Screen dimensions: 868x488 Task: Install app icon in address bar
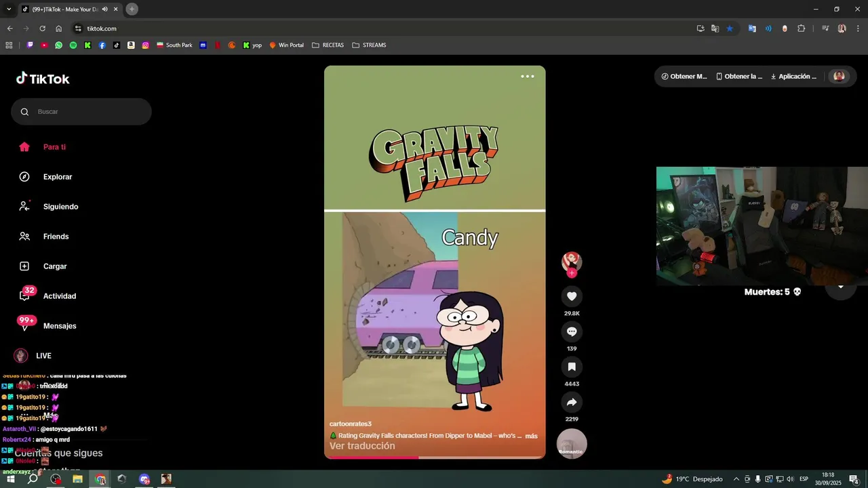pos(701,28)
